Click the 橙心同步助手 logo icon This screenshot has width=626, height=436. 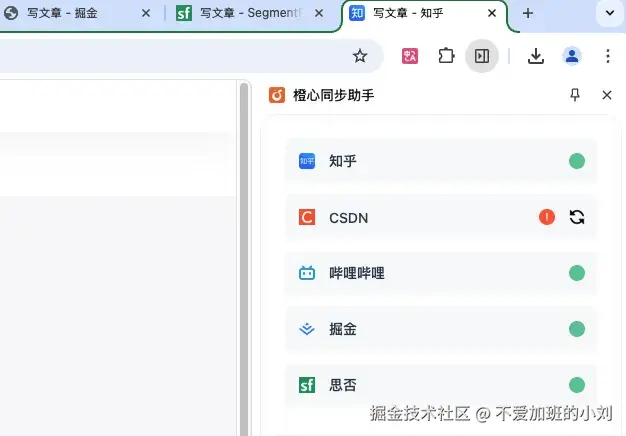click(277, 95)
